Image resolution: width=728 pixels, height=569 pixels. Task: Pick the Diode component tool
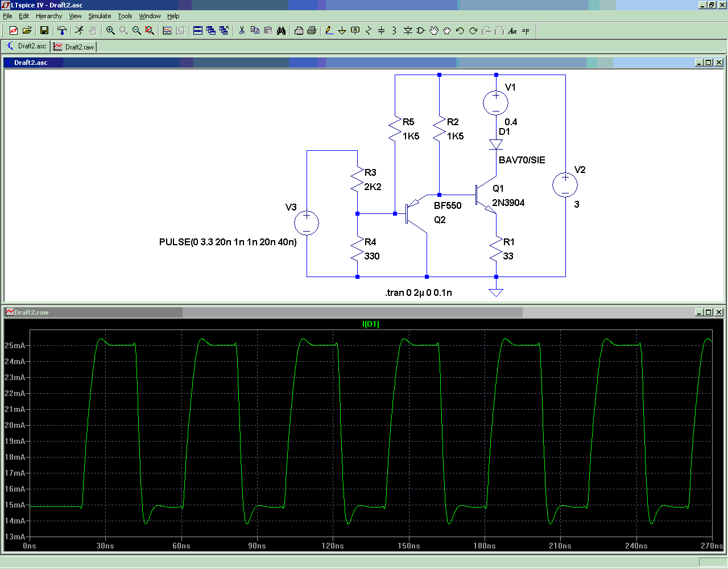coord(407,31)
